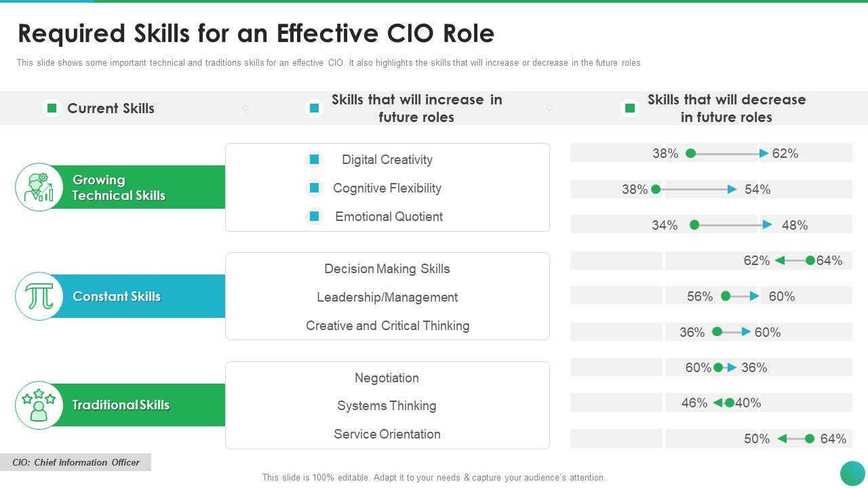Click the teal square beside Skills that will increase

314,108
